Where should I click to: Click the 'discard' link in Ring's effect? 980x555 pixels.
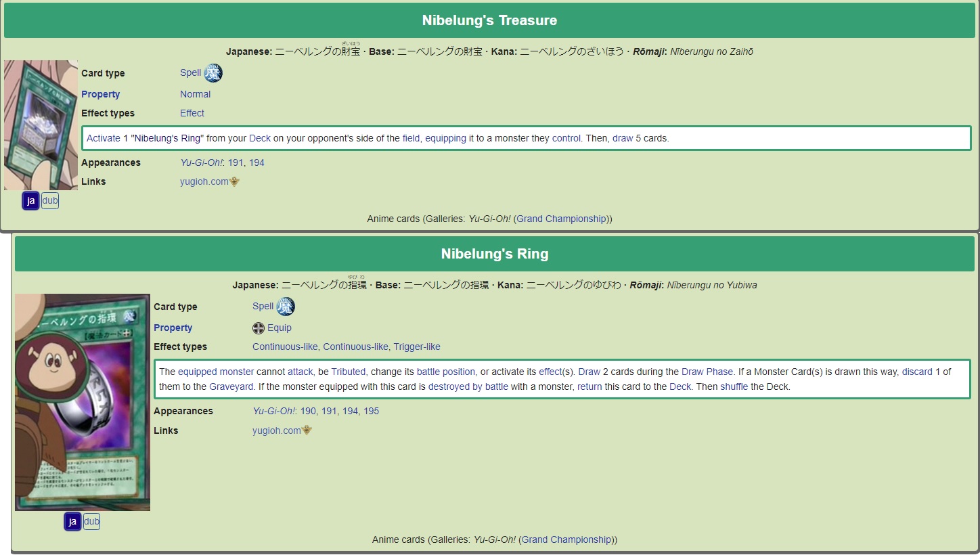point(917,372)
